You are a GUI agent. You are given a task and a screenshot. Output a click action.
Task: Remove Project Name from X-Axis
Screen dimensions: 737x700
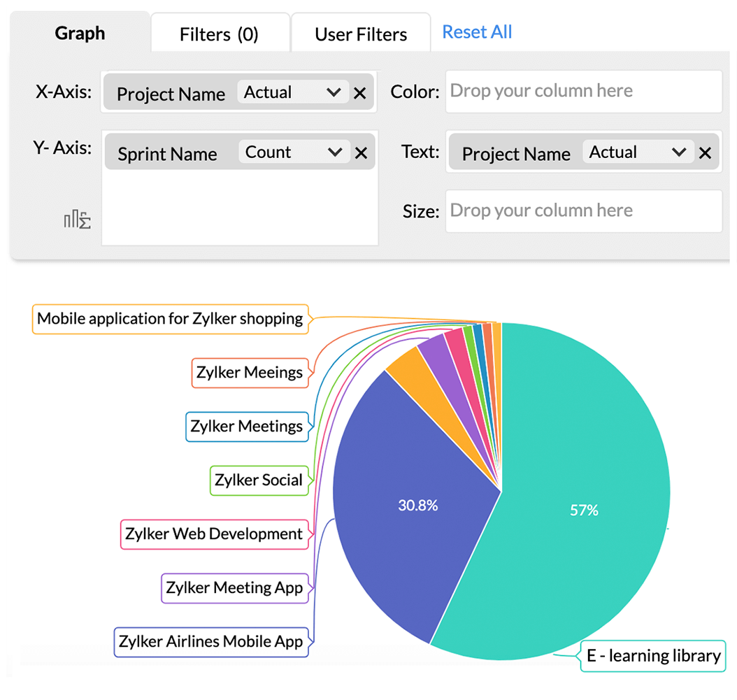(360, 93)
